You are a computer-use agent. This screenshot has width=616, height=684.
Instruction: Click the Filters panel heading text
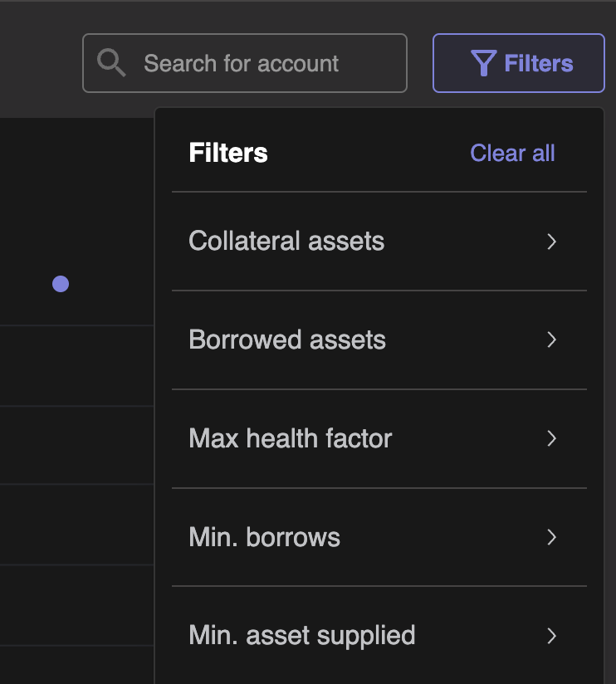(228, 153)
